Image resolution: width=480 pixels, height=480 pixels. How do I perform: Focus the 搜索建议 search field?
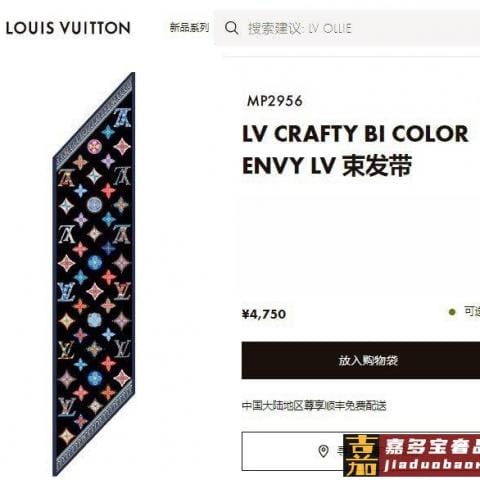tap(347, 28)
